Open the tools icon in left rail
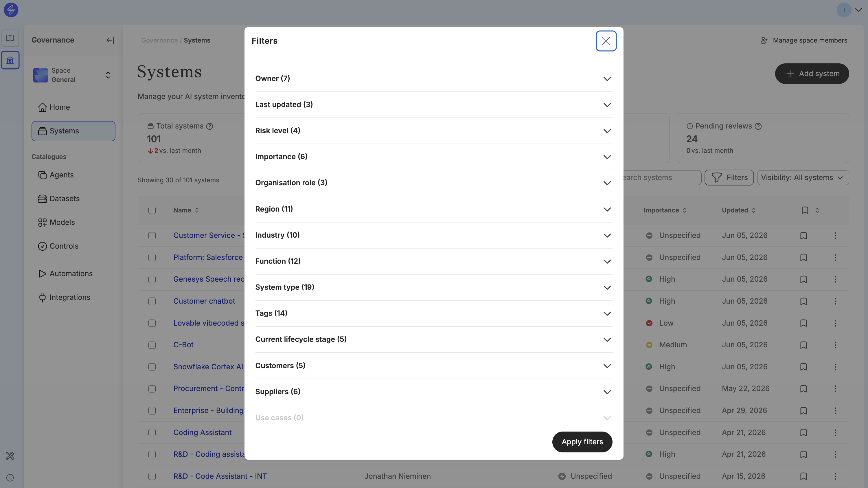This screenshot has height=488, width=868. [10, 456]
